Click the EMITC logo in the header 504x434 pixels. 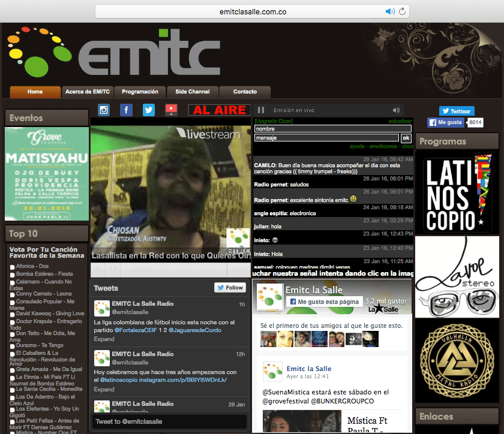click(x=114, y=53)
